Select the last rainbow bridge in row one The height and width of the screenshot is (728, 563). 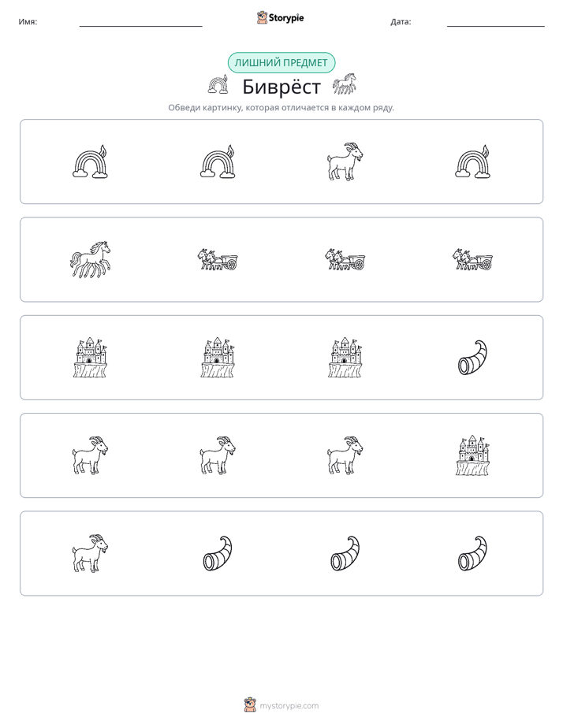point(472,162)
